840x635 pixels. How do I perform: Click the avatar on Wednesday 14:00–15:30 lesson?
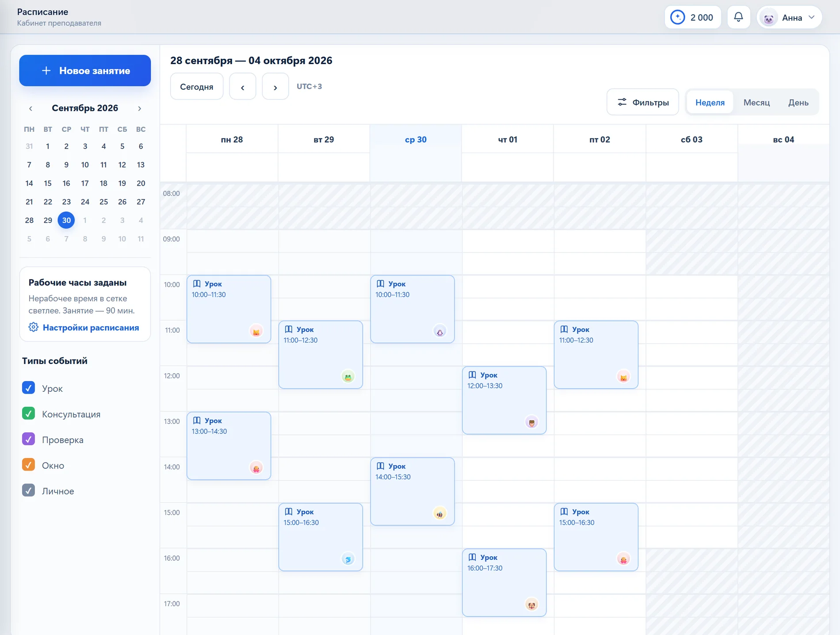[x=439, y=513]
